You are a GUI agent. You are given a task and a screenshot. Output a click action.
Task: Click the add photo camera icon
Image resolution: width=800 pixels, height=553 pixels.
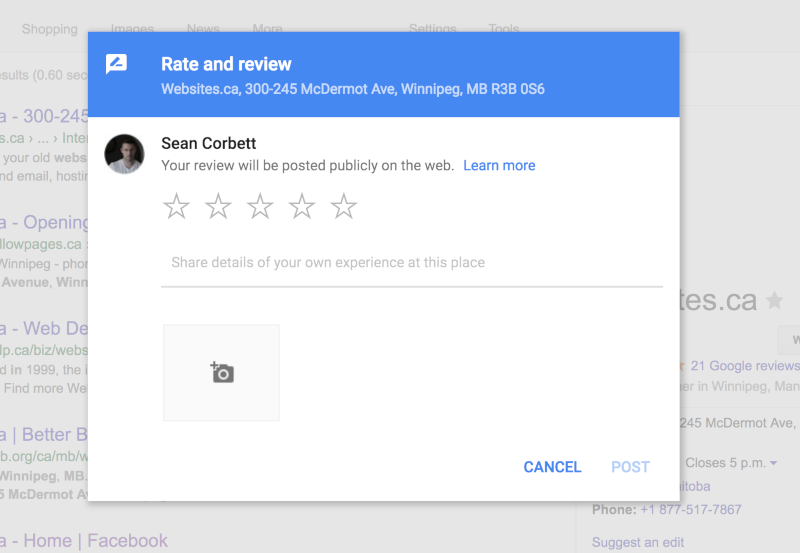click(221, 372)
